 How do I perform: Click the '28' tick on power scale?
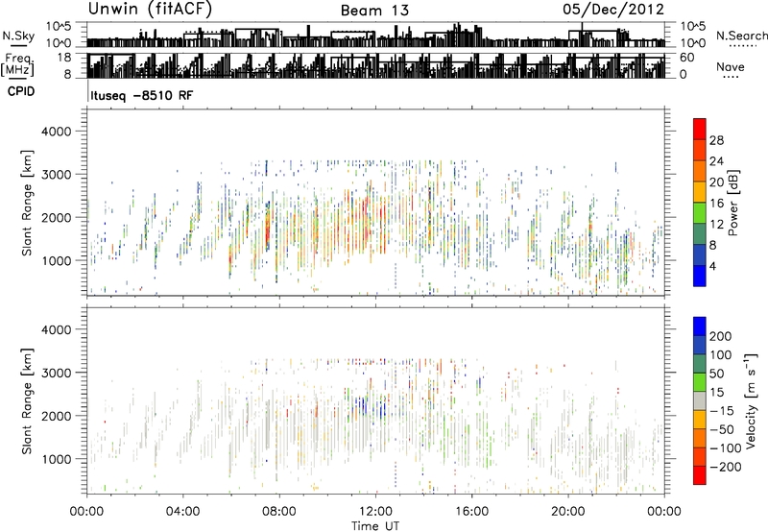(x=716, y=140)
